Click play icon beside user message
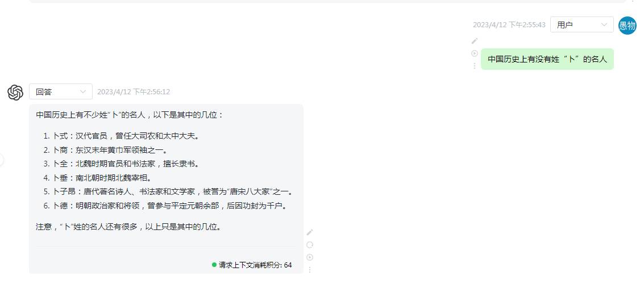644x284 pixels. [x=475, y=53]
